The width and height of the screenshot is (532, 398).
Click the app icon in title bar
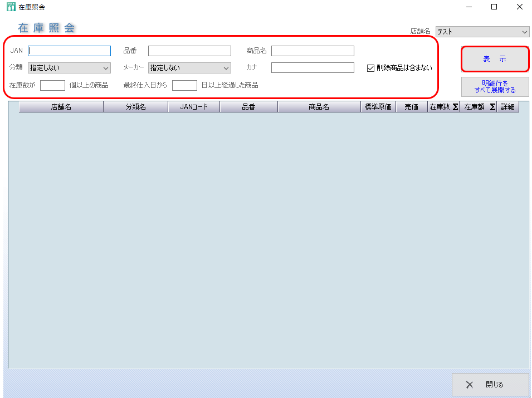10,7
